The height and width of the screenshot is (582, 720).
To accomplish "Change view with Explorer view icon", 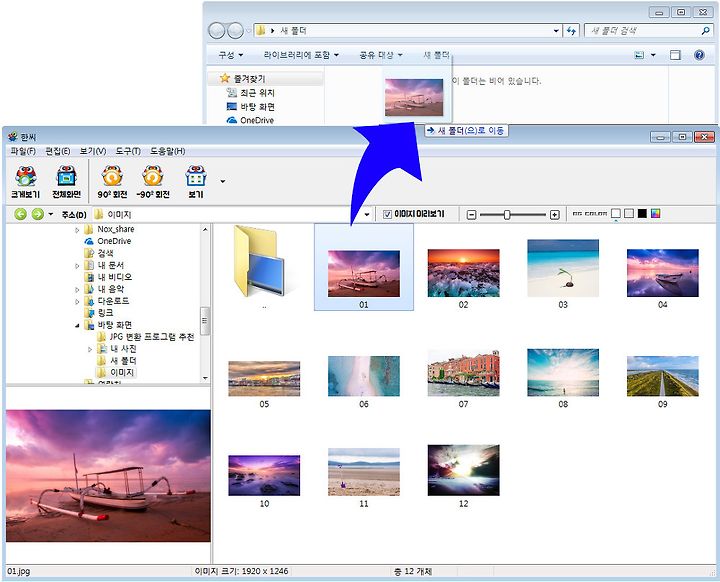I will [639, 55].
